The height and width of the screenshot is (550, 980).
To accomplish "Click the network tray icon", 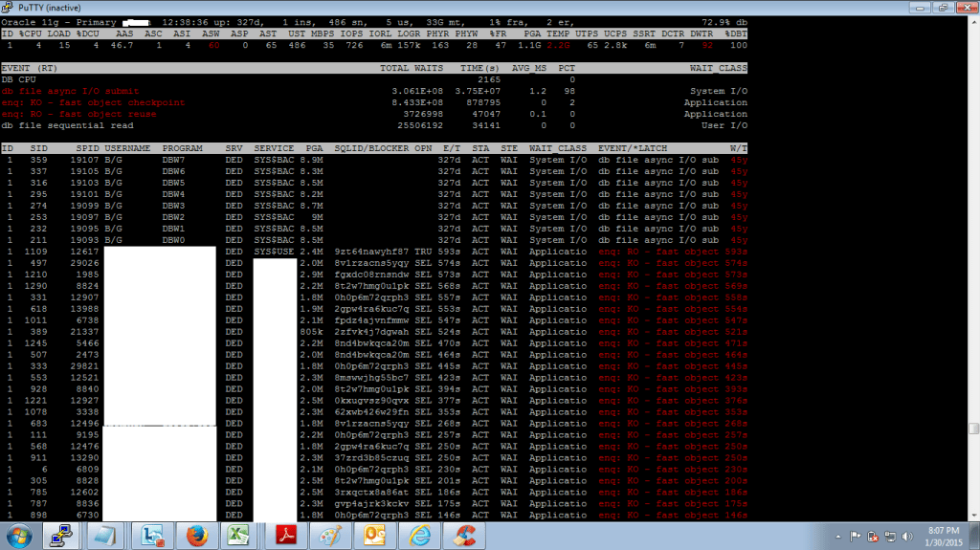I will tap(890, 537).
